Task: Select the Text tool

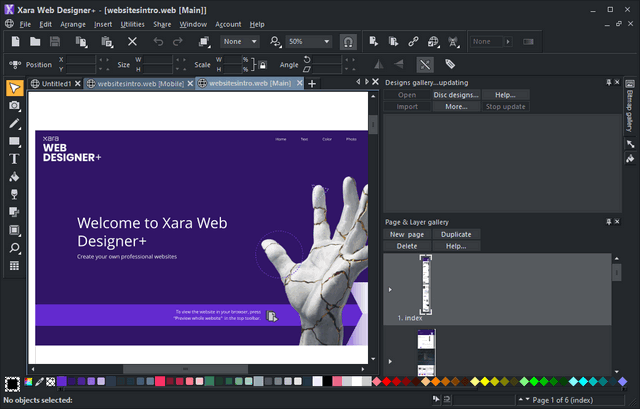Action: 14,159
